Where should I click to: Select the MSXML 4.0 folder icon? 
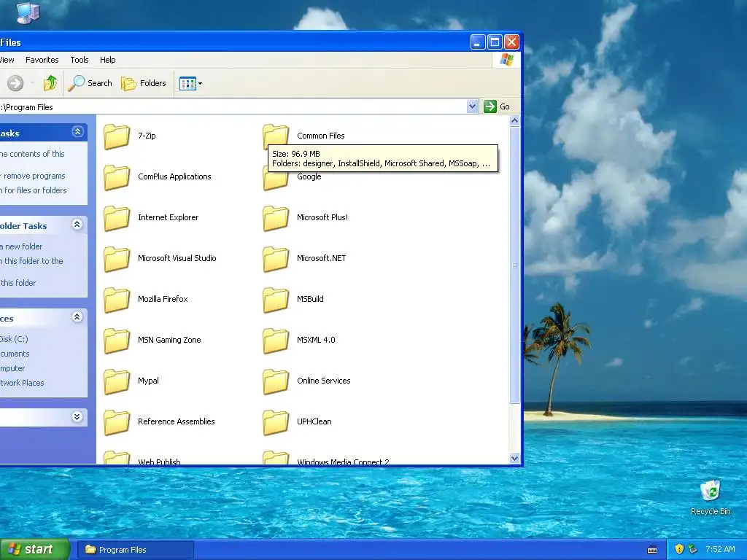click(x=276, y=341)
